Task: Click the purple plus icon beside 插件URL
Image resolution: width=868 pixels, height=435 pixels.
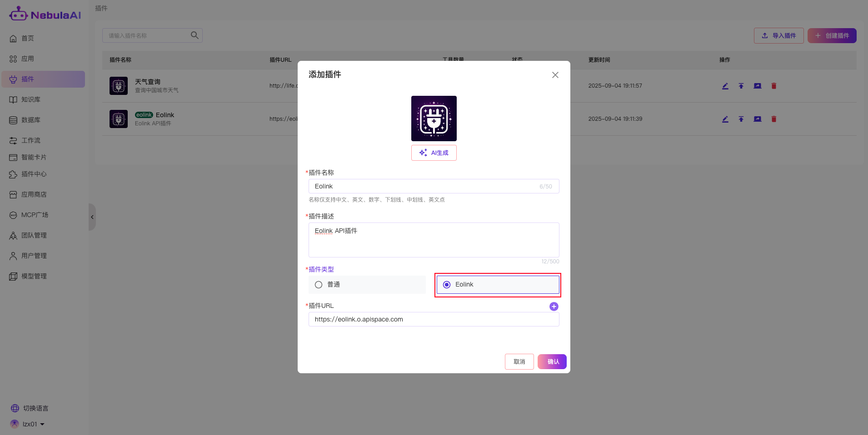Action: pyautogui.click(x=554, y=306)
